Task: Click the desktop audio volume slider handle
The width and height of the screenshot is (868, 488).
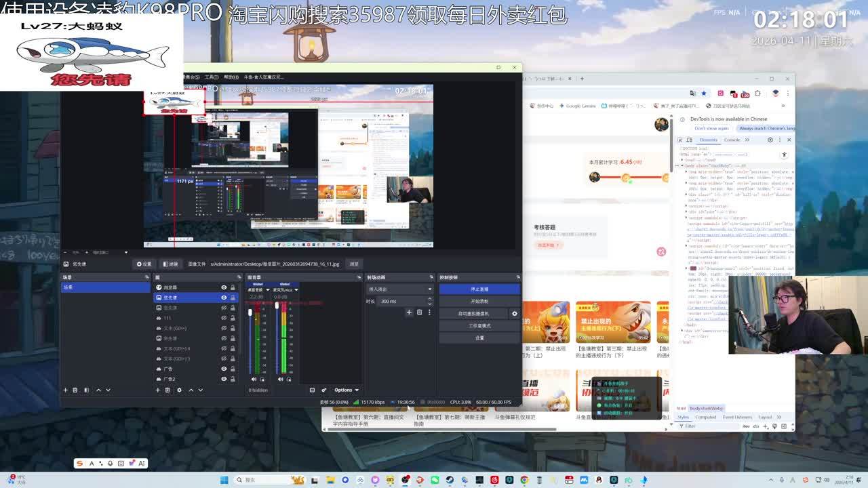Action: [250, 312]
